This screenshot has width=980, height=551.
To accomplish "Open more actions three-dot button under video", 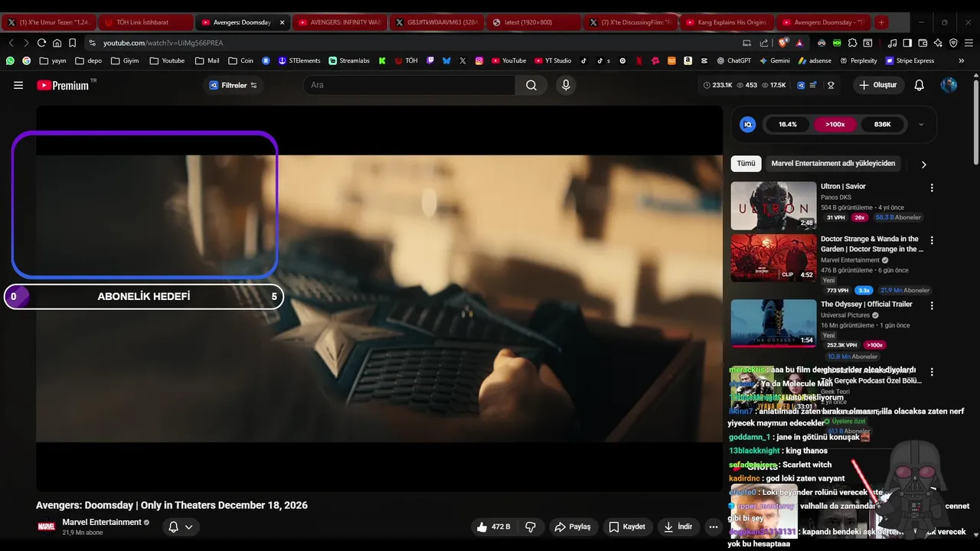I will tap(714, 527).
